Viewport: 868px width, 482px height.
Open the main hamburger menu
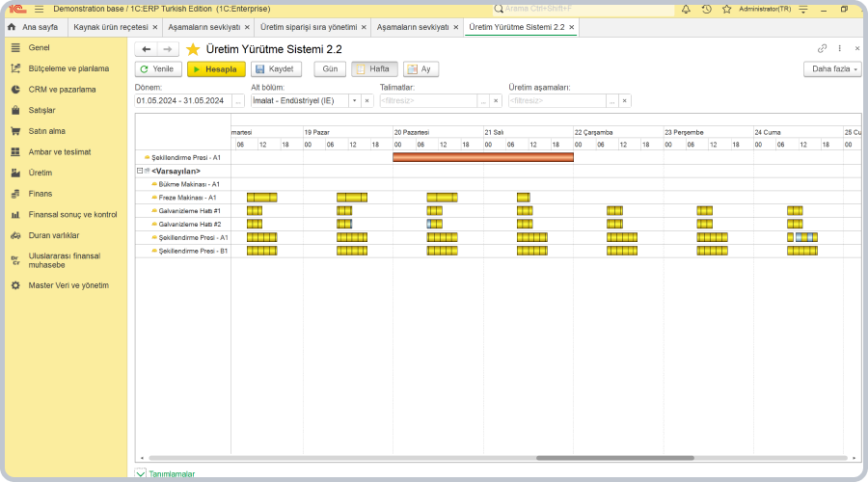39,9
